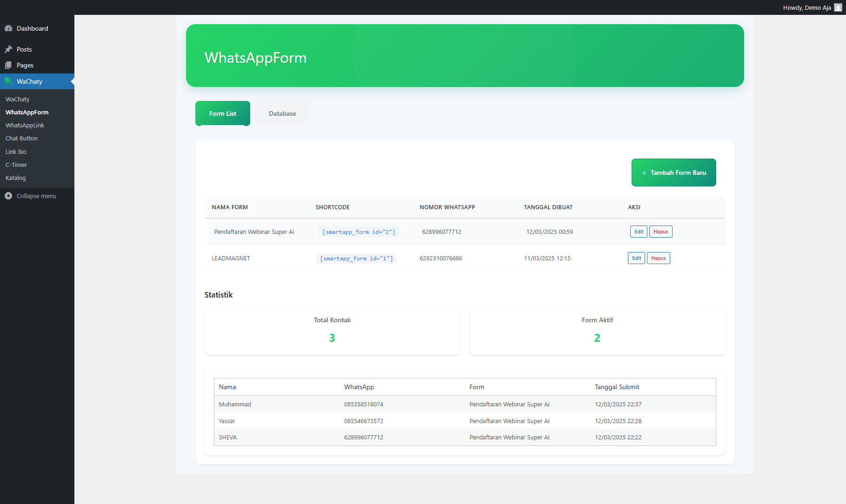The height and width of the screenshot is (504, 846).
Task: Select the Form List tab
Action: pos(222,113)
